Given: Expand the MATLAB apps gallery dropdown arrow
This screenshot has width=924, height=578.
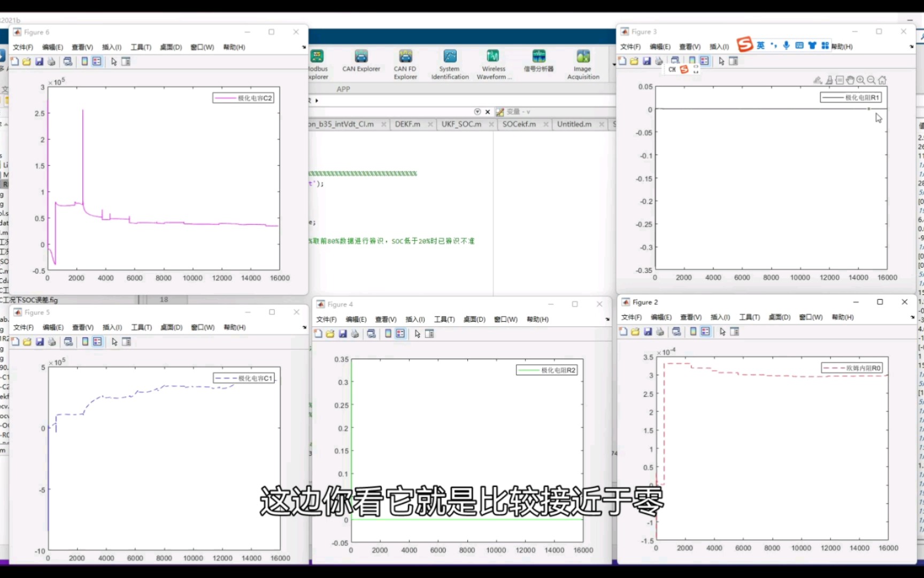Looking at the screenshot, I should tap(613, 64).
